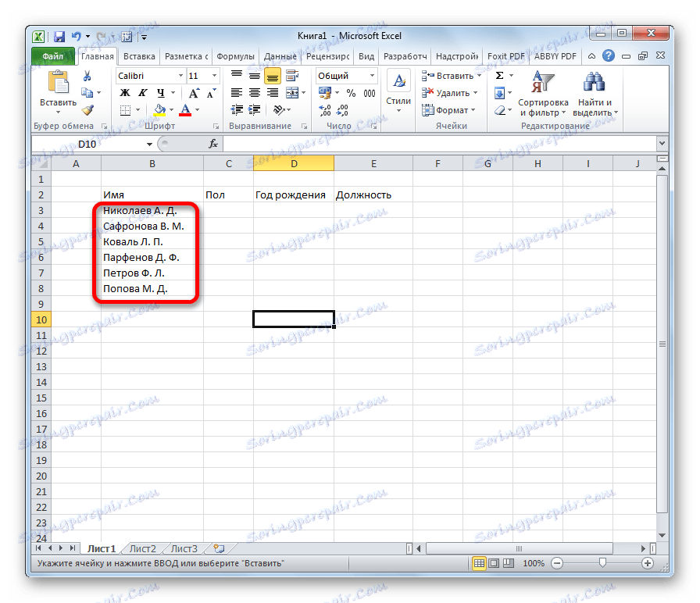Select column D header
This screenshot has height=603, width=700.
pyautogui.click(x=293, y=164)
